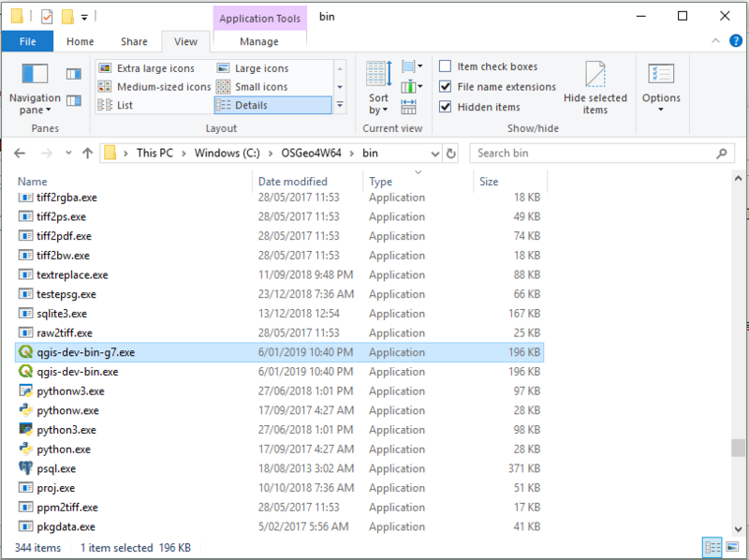
Task: Switch to large thumbnails view in status bar
Action: tap(730, 548)
